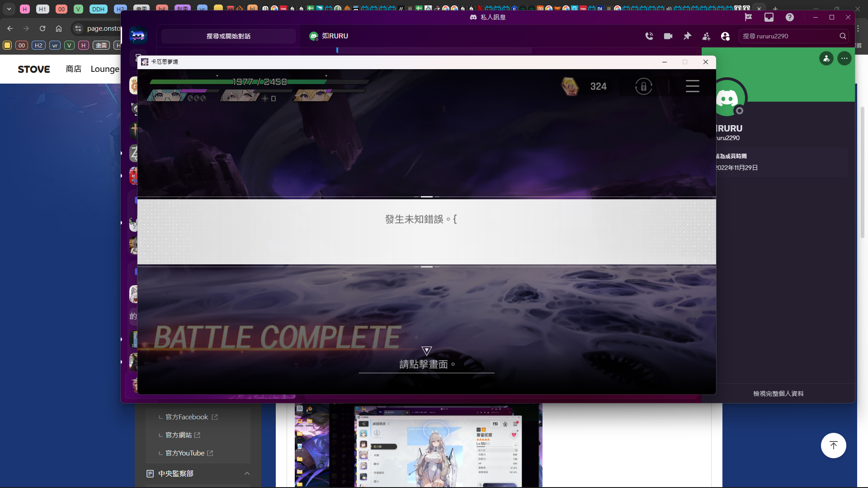Collapse the 中央監察部 section

coord(247,473)
